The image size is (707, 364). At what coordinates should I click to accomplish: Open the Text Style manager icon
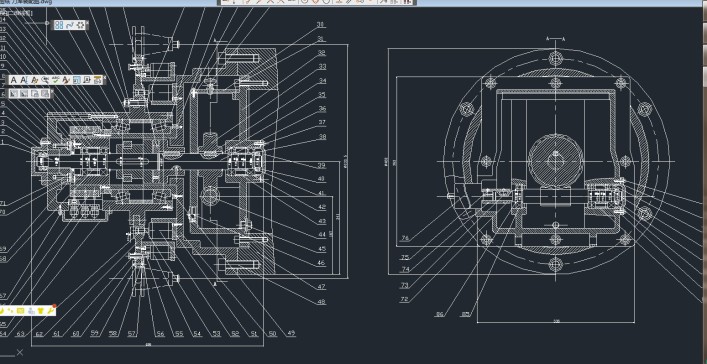pyautogui.click(x=66, y=80)
